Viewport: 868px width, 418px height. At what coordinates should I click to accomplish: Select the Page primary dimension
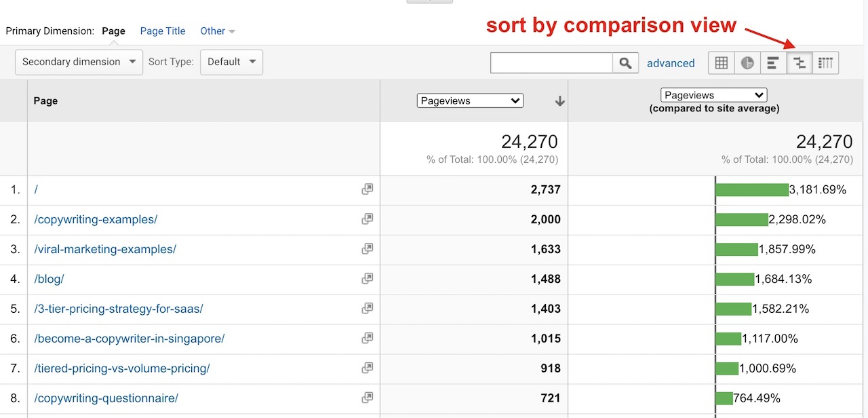coord(113,31)
